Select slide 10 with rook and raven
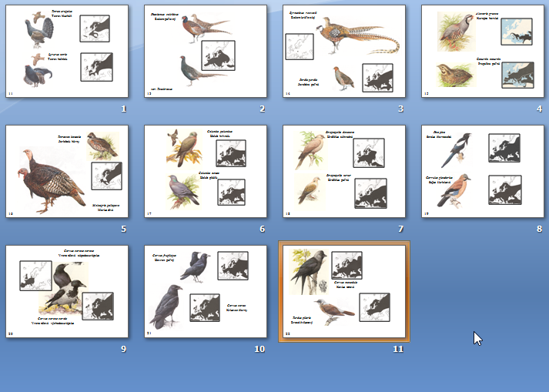Screen dimensions: 549x392 [x=206, y=291]
